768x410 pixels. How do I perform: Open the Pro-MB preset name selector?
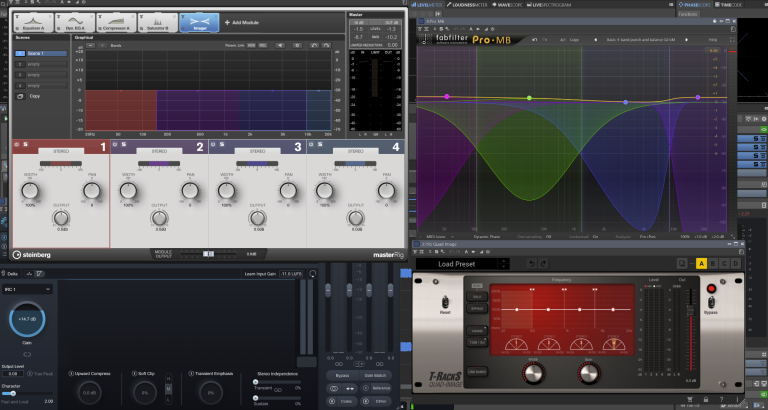point(640,39)
